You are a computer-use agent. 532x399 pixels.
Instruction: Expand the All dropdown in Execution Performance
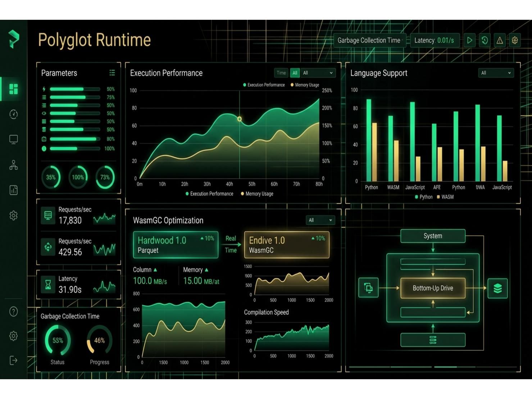point(318,73)
